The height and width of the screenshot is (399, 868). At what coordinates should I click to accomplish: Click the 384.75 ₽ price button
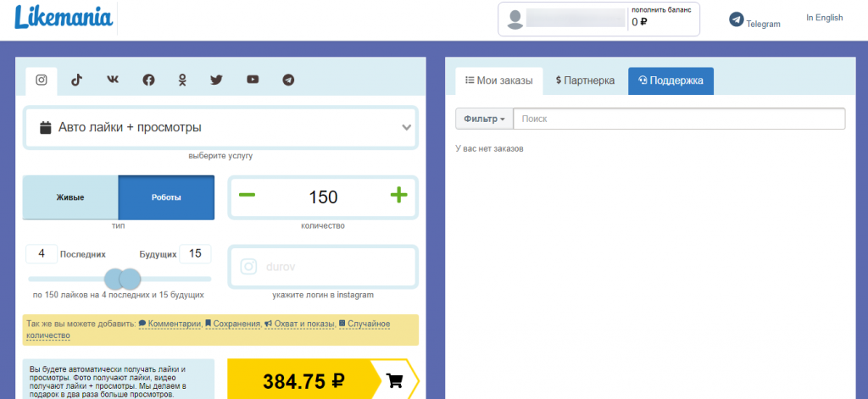[303, 380]
